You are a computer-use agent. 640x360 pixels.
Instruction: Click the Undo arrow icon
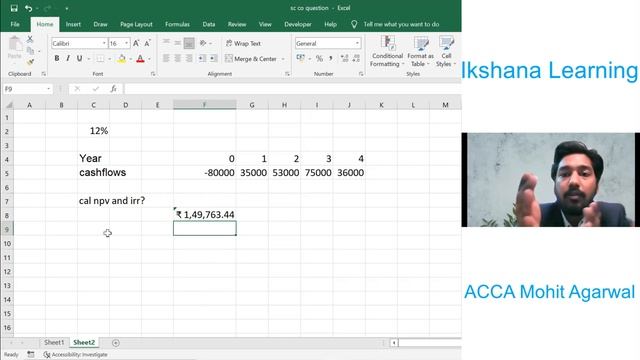[28, 8]
